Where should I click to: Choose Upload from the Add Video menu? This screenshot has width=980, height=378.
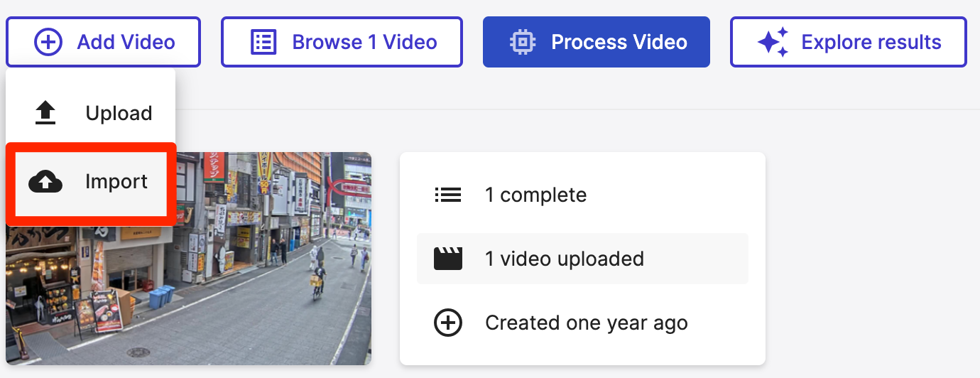(118, 113)
